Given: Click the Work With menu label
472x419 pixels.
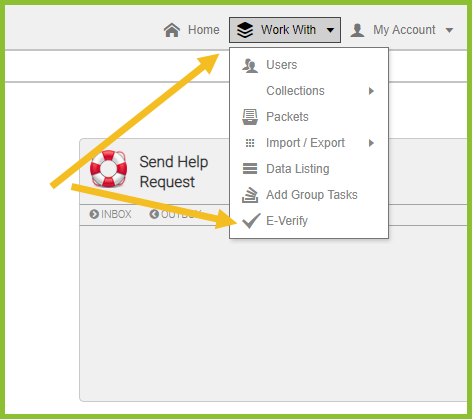Looking at the screenshot, I should pyautogui.click(x=288, y=30).
